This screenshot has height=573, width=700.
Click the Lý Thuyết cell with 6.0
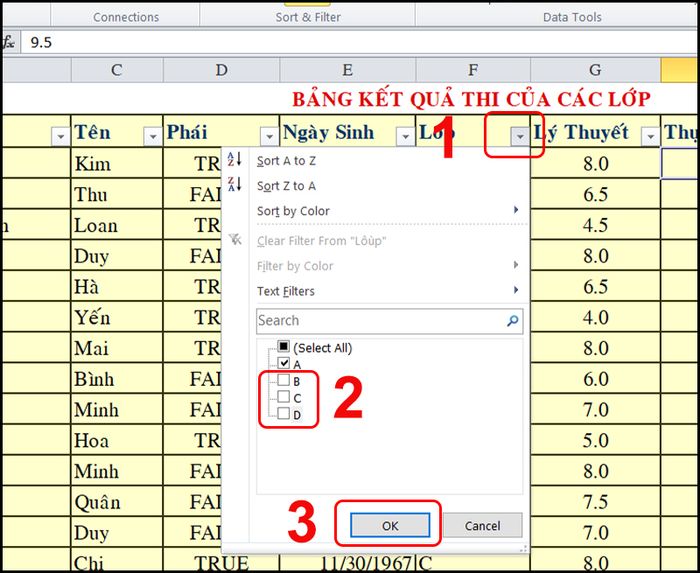point(596,379)
